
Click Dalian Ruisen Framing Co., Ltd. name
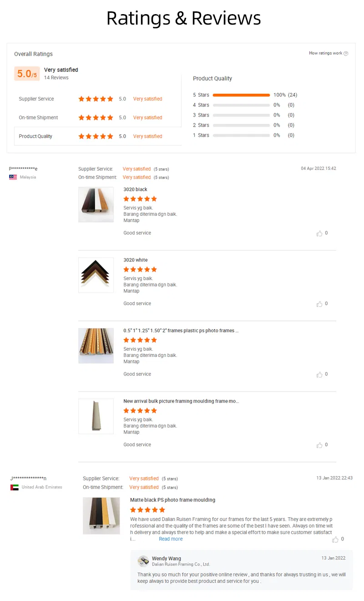pos(177,564)
